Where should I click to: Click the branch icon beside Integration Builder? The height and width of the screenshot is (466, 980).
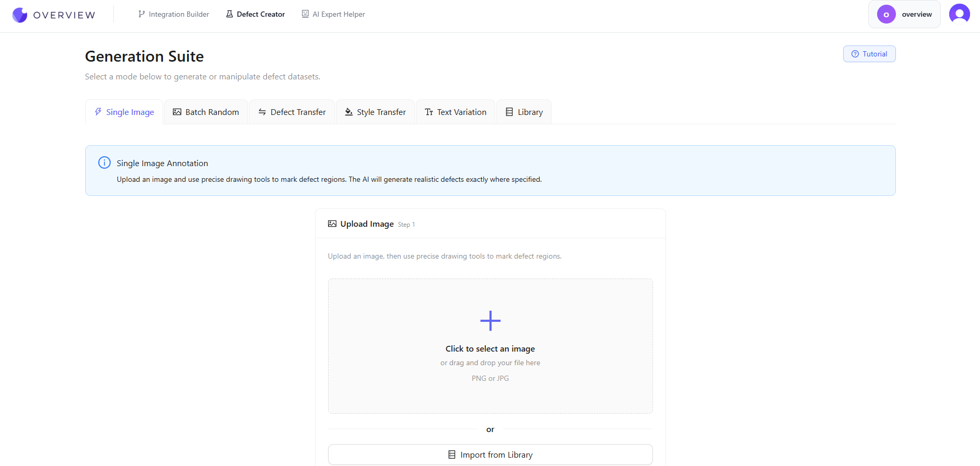tap(142, 14)
